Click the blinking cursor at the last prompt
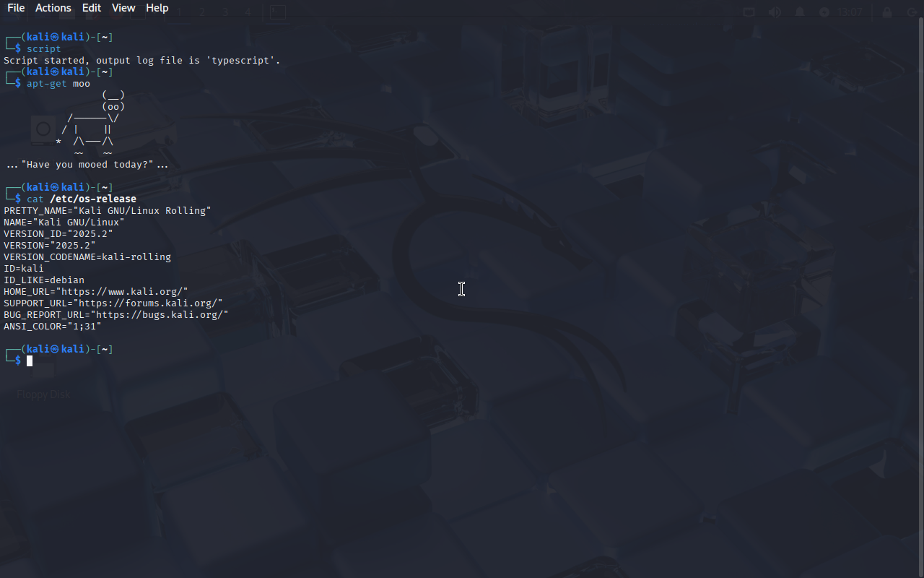 click(30, 361)
